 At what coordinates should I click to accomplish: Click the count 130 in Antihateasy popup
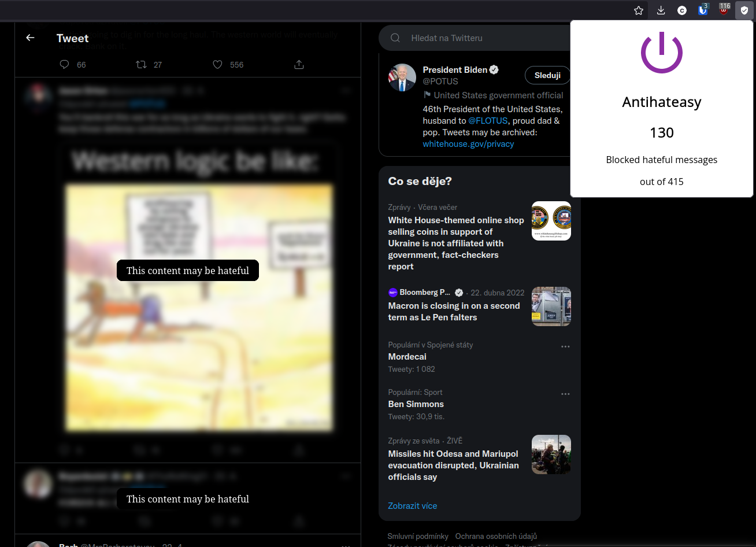point(662,133)
